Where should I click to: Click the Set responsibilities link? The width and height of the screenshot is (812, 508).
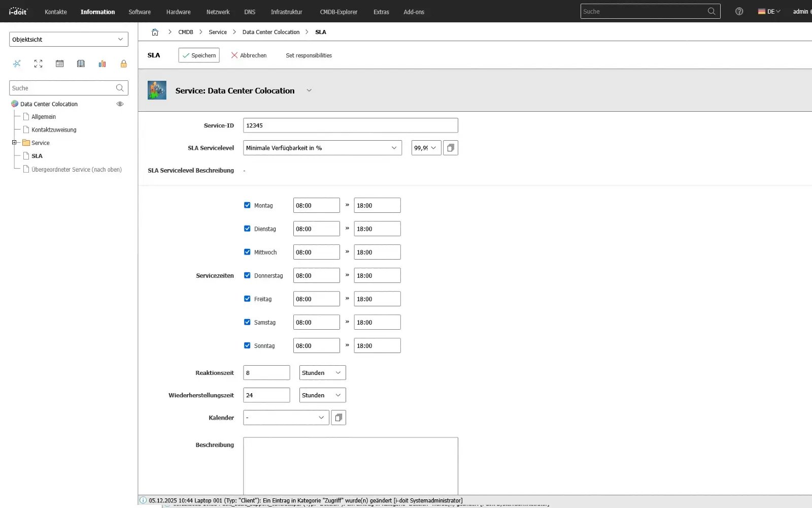click(x=309, y=55)
